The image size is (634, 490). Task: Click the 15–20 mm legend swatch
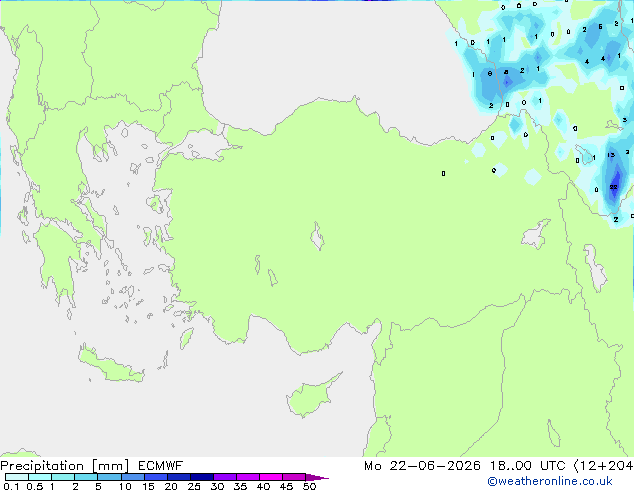(x=155, y=477)
